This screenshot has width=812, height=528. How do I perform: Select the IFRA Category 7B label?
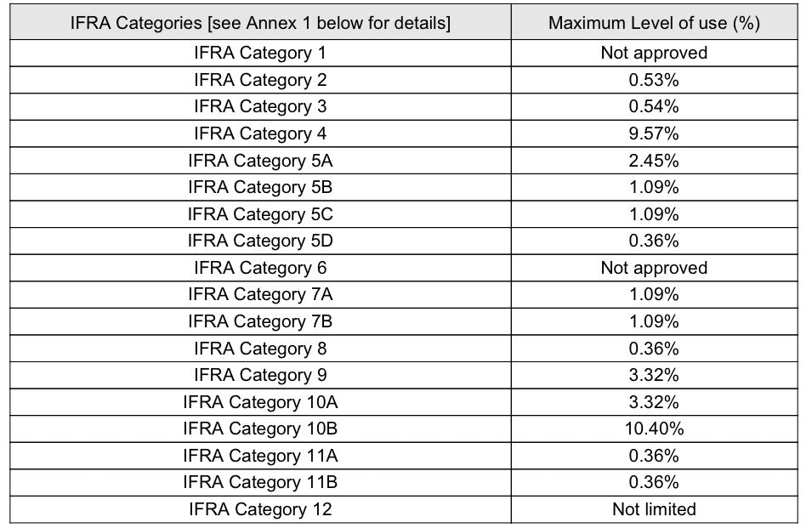tap(260, 321)
